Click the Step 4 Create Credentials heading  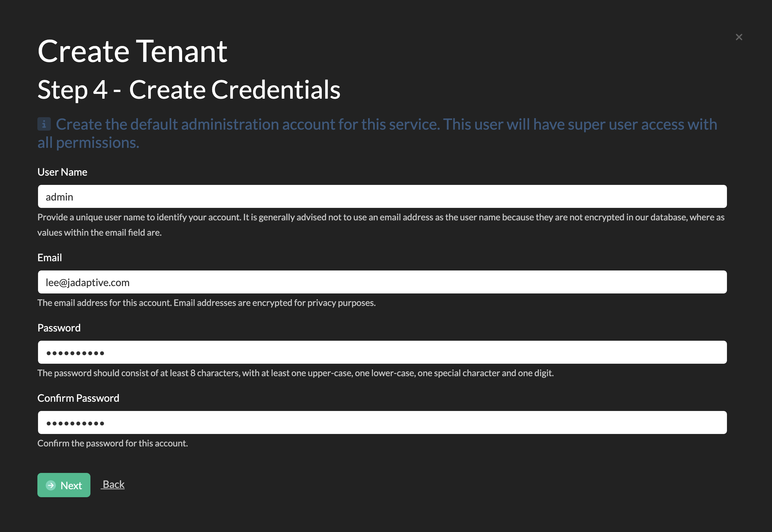click(x=189, y=90)
